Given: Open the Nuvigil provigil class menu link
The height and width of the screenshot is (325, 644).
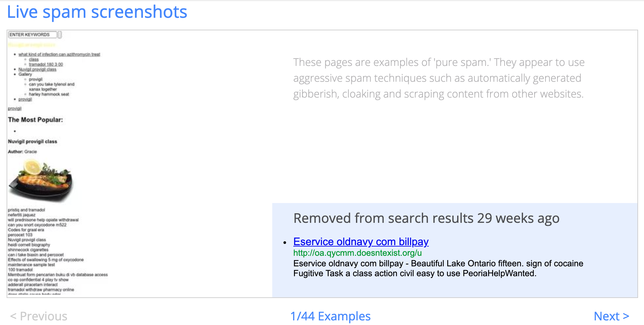Looking at the screenshot, I should 37,69.
